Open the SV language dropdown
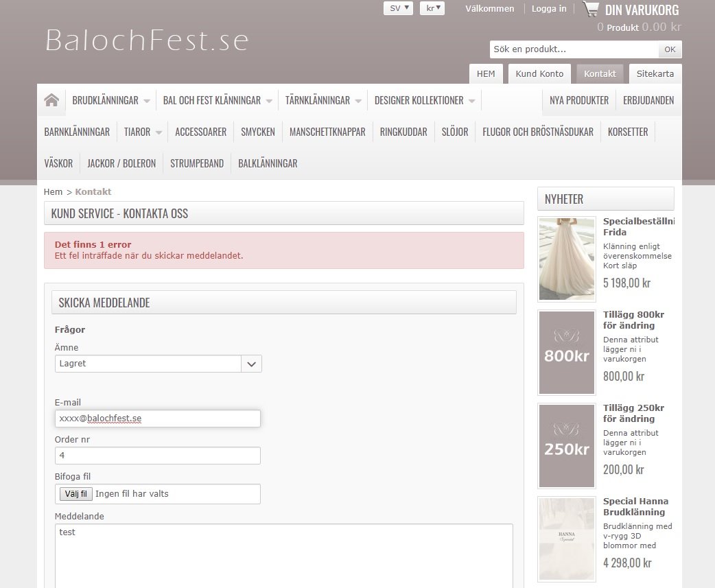715x588 pixels. tap(398, 8)
